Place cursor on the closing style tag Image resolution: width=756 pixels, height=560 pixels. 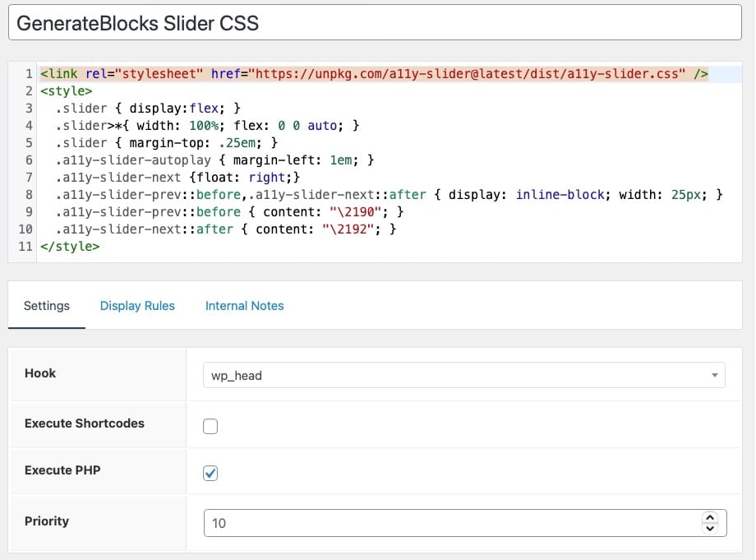(x=69, y=247)
